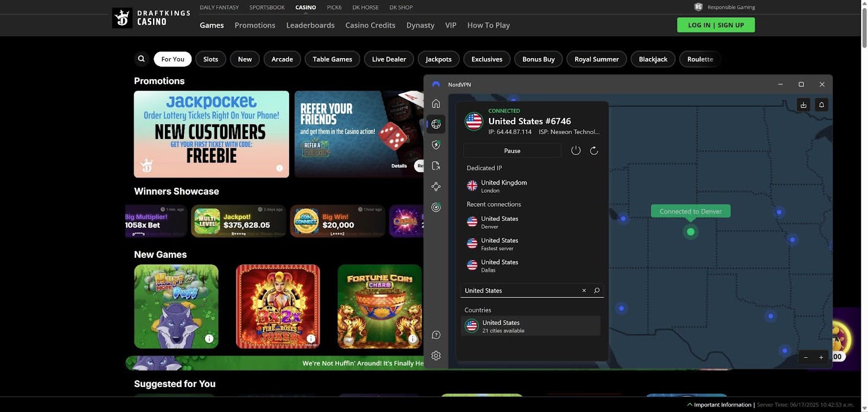Click NordVPN download icon above map
This screenshot has height=412, width=868.
(803, 105)
